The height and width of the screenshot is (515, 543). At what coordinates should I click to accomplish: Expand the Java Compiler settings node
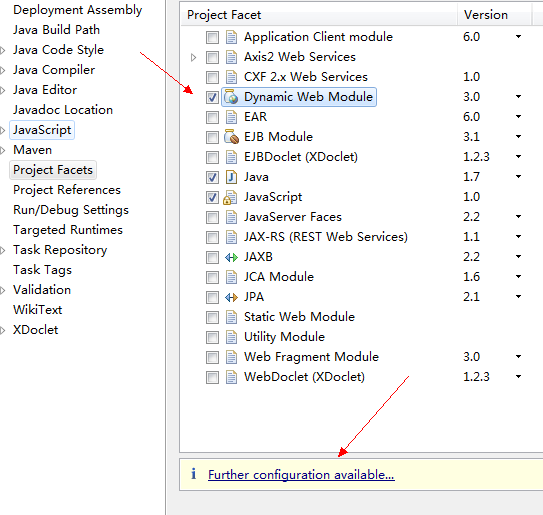2,71
